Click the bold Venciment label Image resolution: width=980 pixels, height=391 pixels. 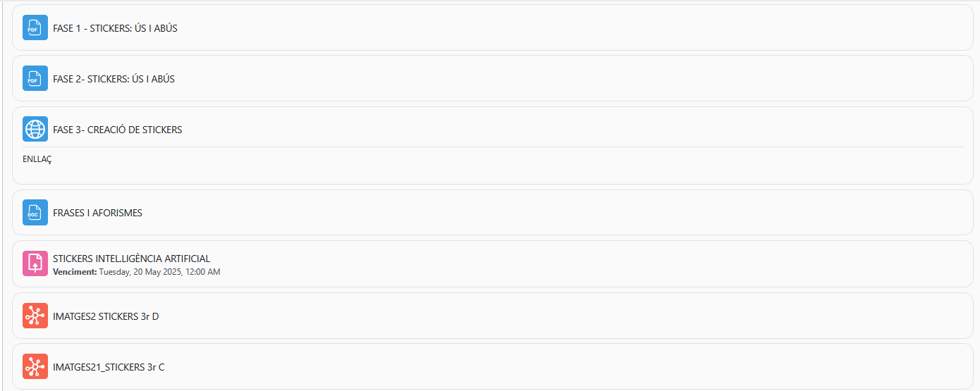pyautogui.click(x=75, y=272)
